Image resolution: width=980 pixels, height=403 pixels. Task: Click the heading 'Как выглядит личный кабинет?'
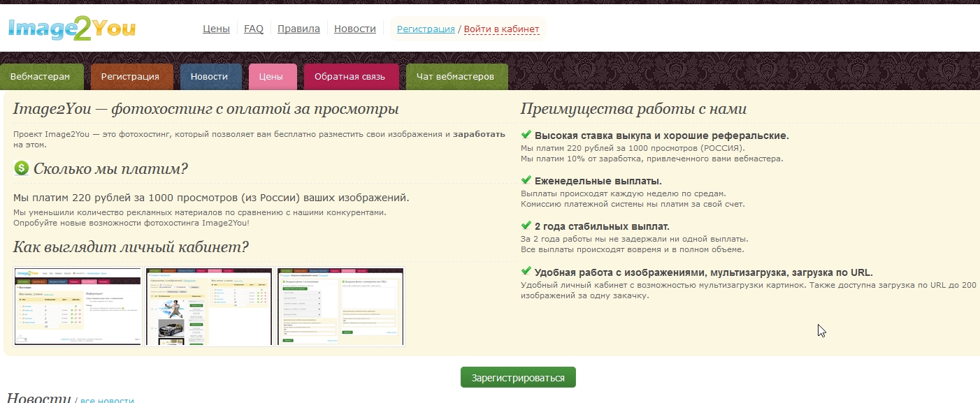point(131,247)
